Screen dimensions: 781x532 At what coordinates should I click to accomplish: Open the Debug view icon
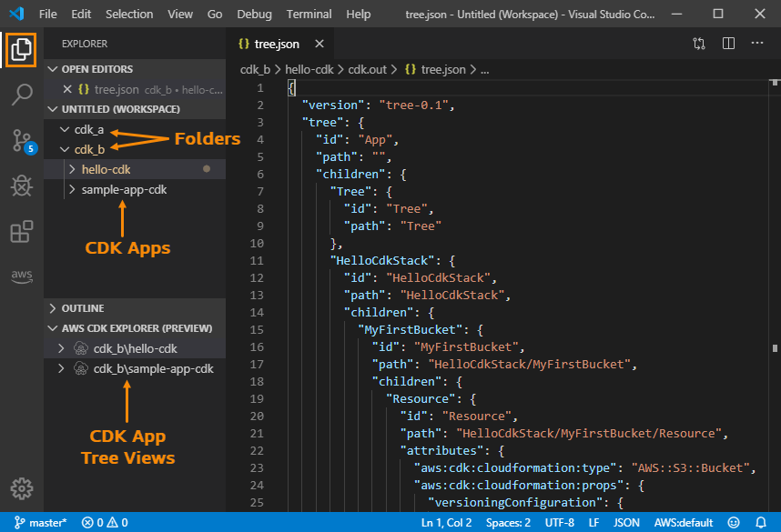pyautogui.click(x=22, y=186)
